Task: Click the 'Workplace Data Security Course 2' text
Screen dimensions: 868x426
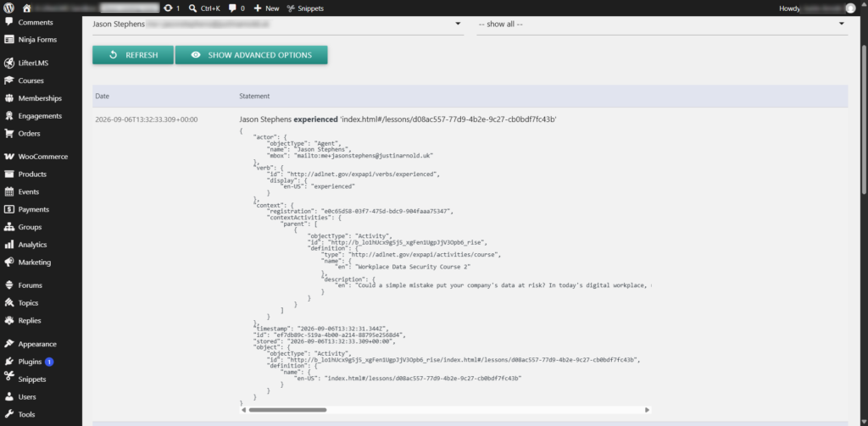Action: [413, 267]
